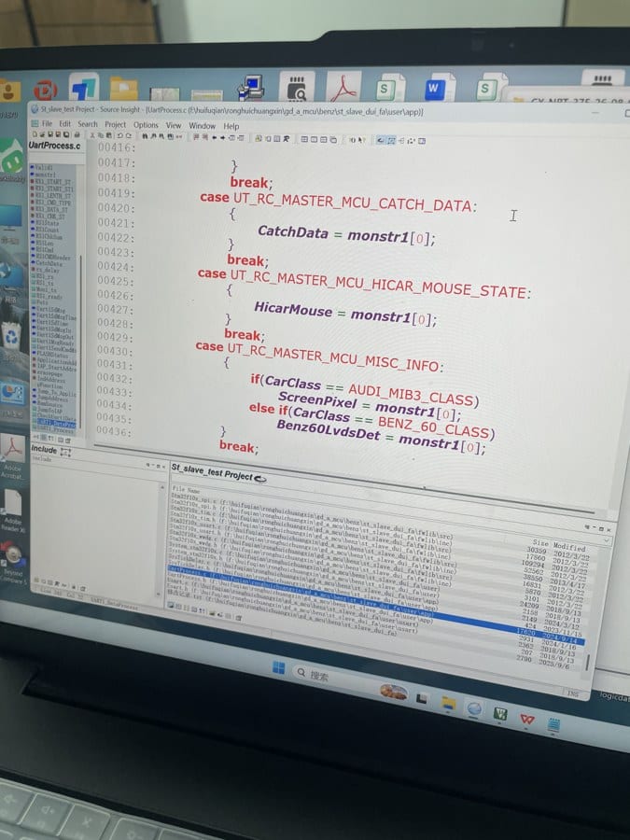Image resolution: width=630 pixels, height=840 pixels.
Task: Click the File Name column header
Action: 186,489
